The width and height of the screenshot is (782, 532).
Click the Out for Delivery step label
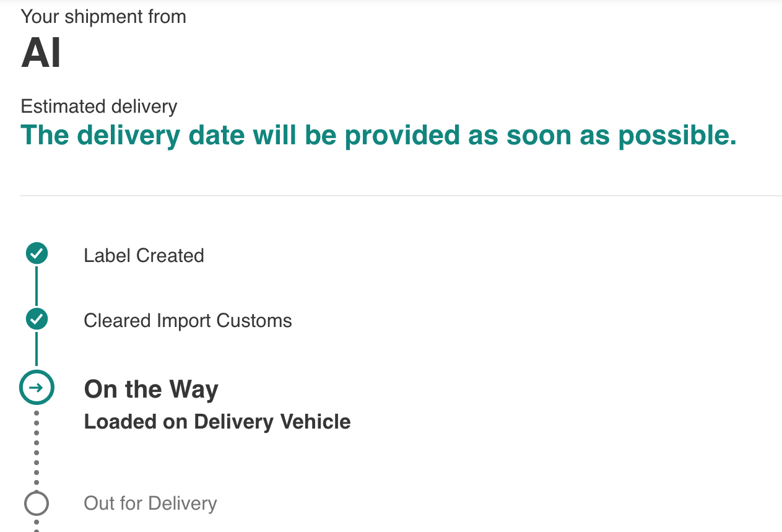[x=150, y=504]
